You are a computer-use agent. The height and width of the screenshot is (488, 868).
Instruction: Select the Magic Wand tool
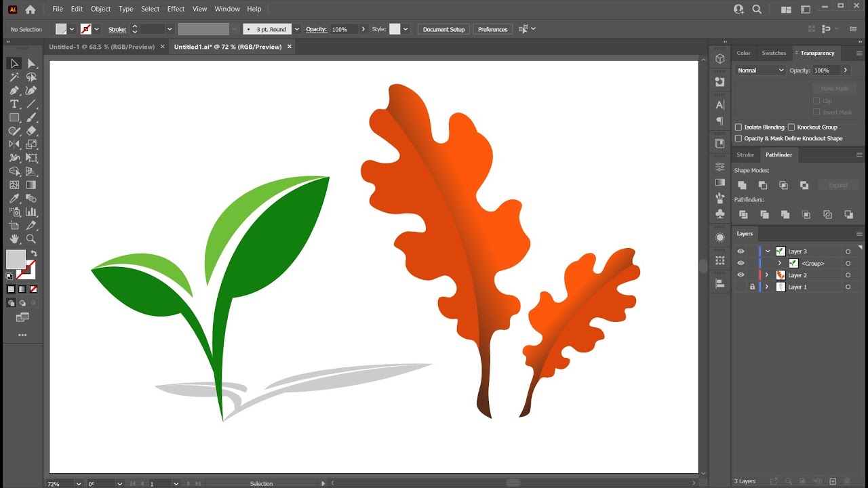14,77
